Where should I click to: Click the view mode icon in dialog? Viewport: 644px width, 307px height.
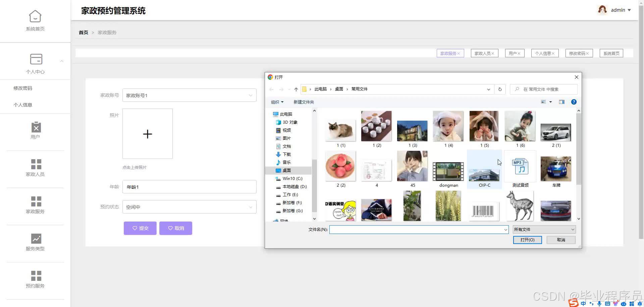(x=543, y=102)
